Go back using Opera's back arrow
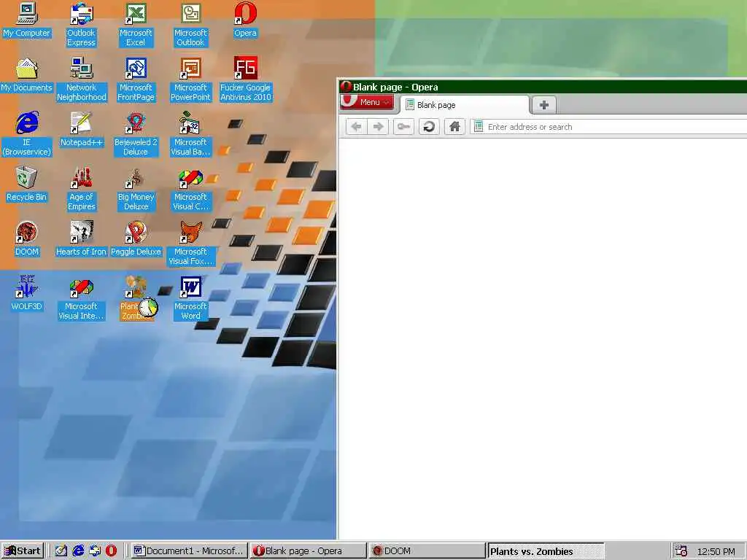 [356, 127]
